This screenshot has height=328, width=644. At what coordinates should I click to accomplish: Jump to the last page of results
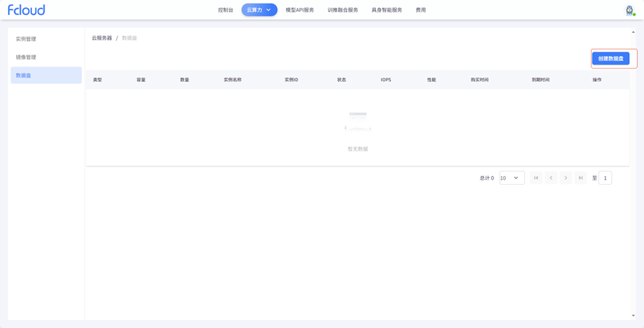click(581, 178)
